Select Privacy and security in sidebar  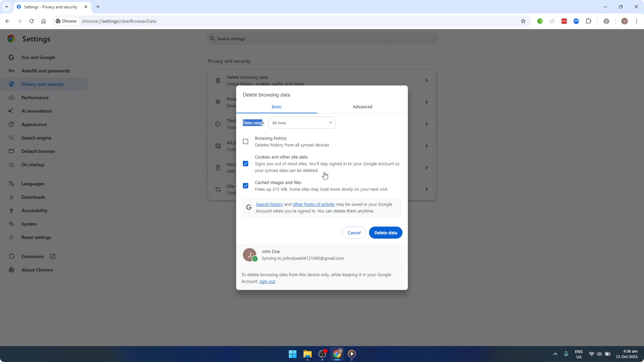pyautogui.click(x=43, y=84)
